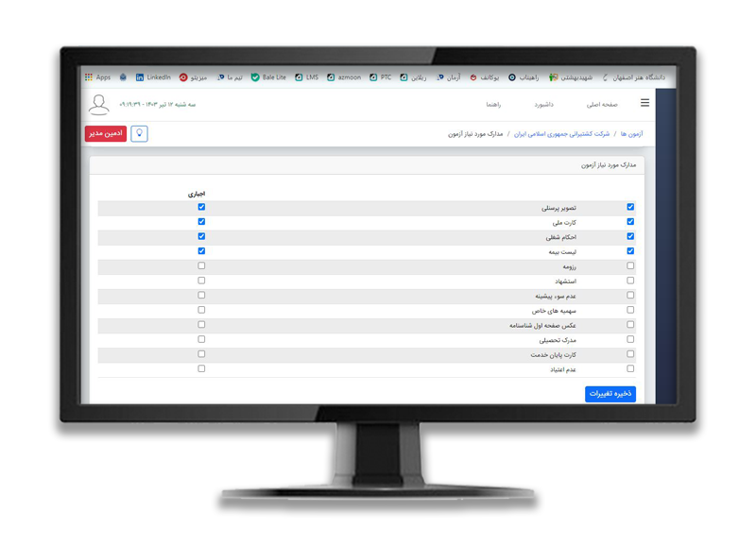Uncheck the اجباری checkbox for کارت ملی
The height and width of the screenshot is (546, 756).
pos(201,221)
